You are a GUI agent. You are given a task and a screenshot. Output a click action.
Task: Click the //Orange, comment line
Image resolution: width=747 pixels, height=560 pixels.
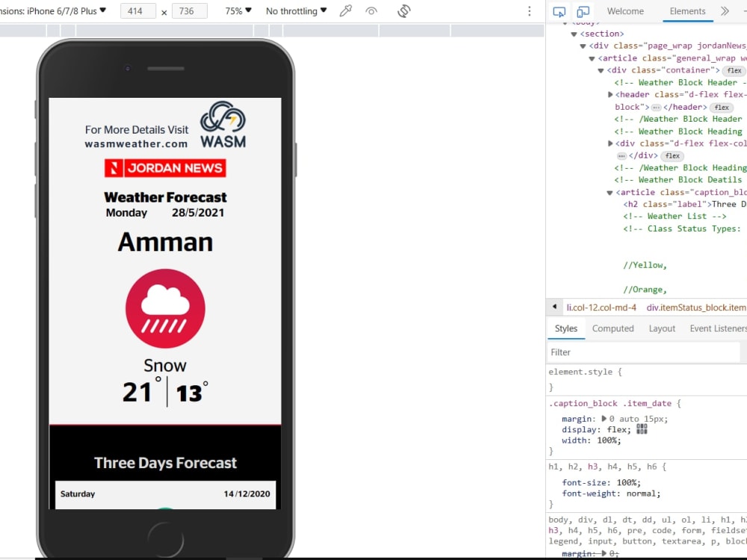point(645,290)
